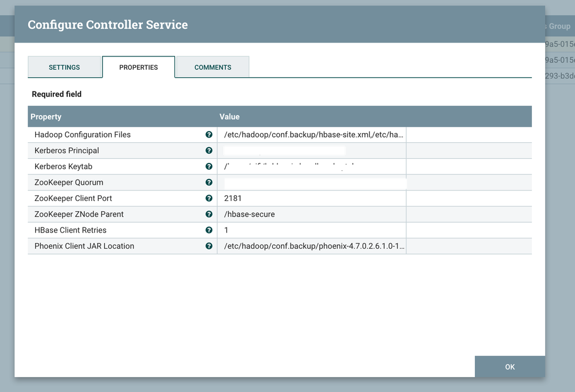This screenshot has width=575, height=392.
Task: Click the Phoenix Client JAR Location value
Action: [x=314, y=246]
